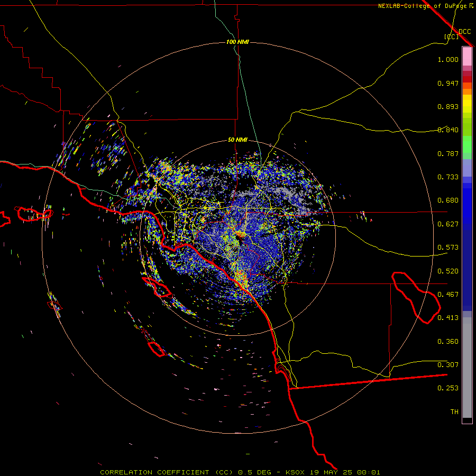Click the KSOX radar site at the ring center

(x=237, y=237)
